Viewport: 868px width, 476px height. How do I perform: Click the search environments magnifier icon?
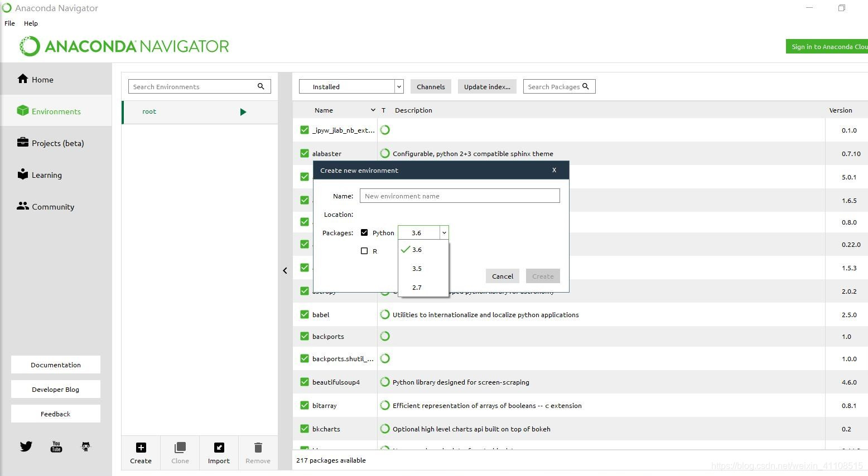[x=261, y=86]
